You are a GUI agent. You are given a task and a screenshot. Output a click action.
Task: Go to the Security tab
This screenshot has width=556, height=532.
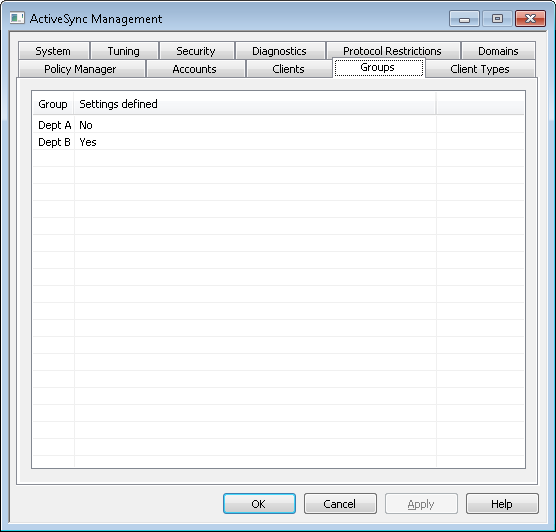(196, 51)
